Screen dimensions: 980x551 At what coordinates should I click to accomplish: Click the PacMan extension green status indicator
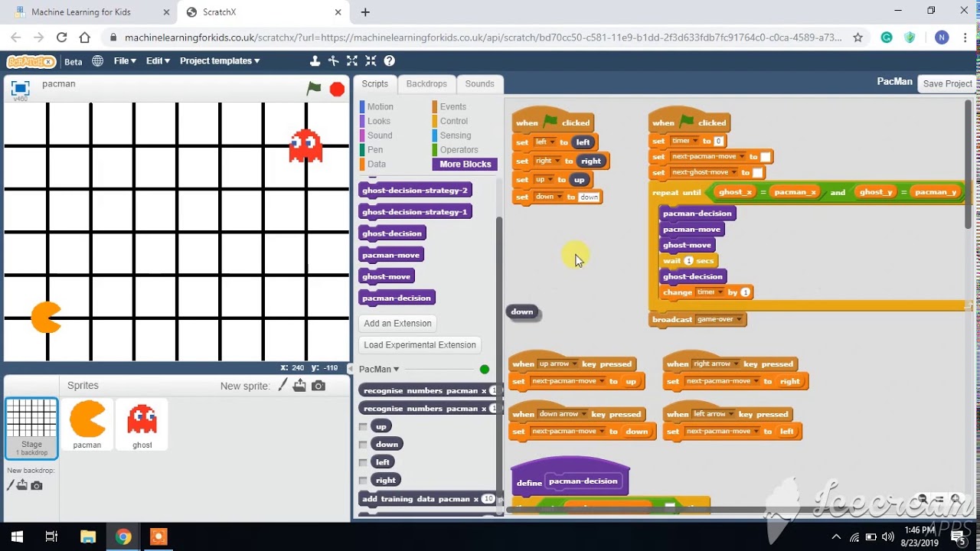484,370
